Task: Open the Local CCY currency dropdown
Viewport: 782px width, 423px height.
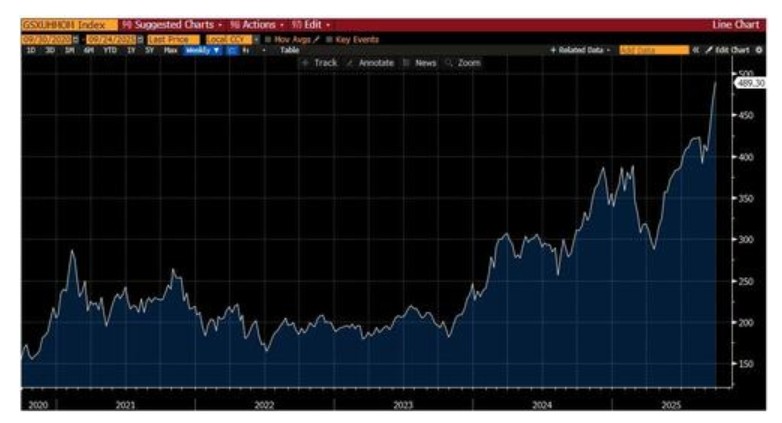Action: point(232,39)
